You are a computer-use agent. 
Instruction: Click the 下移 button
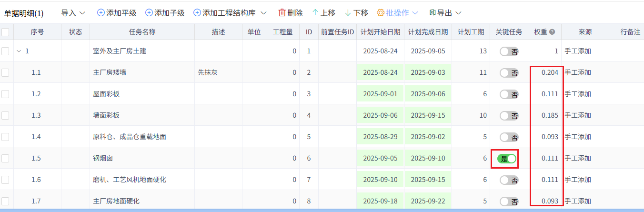[356, 13]
